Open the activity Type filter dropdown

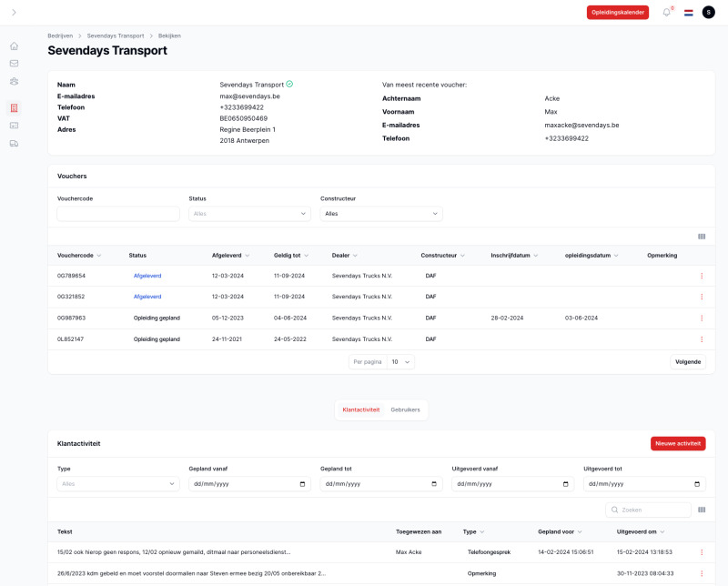point(118,484)
